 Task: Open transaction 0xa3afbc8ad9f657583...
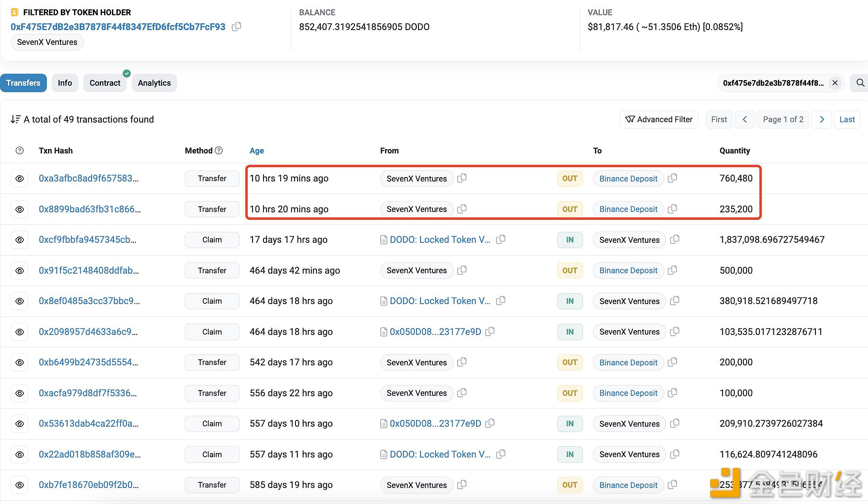point(88,178)
